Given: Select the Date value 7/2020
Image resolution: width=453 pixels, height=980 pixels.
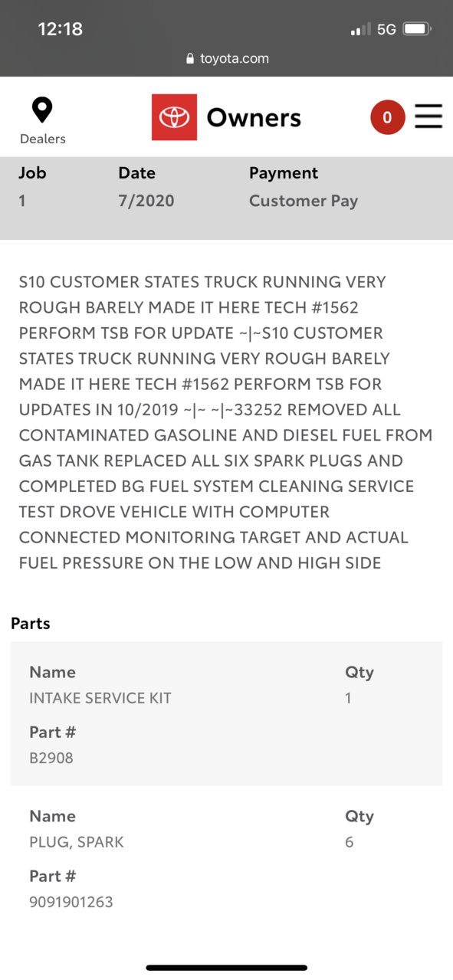Looking at the screenshot, I should 146,201.
